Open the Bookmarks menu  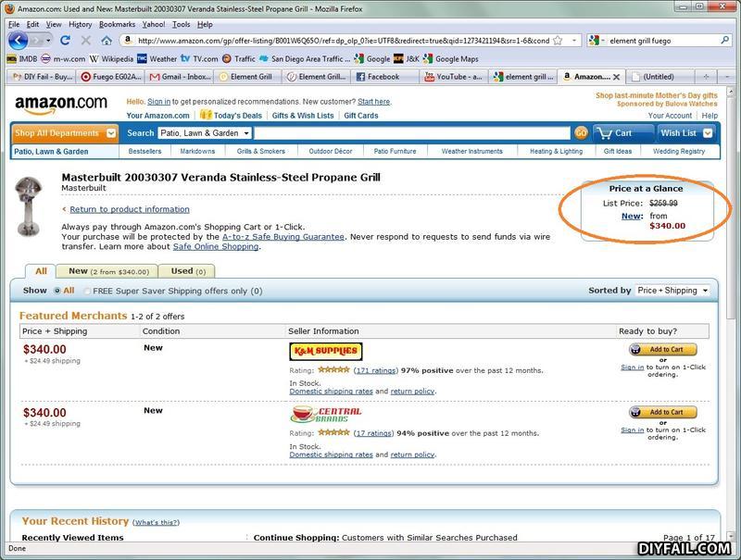117,24
